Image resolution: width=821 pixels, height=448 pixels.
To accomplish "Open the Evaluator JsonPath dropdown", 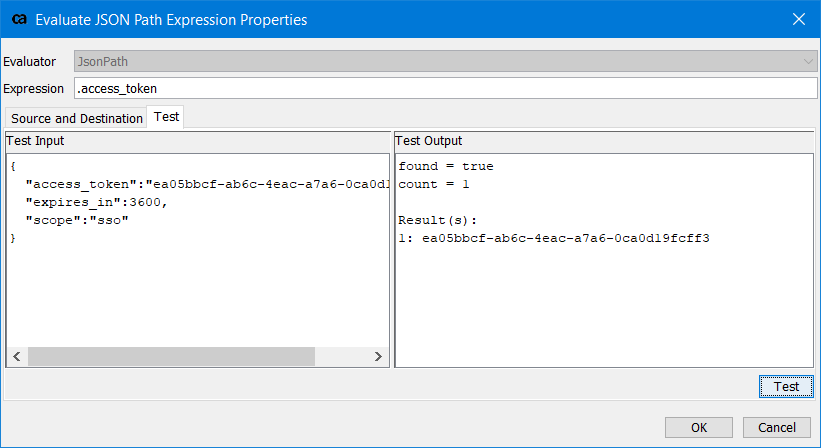I will [446, 61].
